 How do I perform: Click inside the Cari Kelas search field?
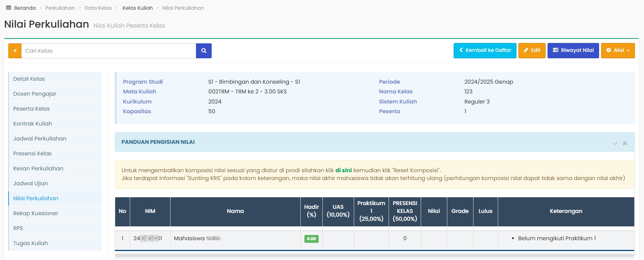[108, 51]
